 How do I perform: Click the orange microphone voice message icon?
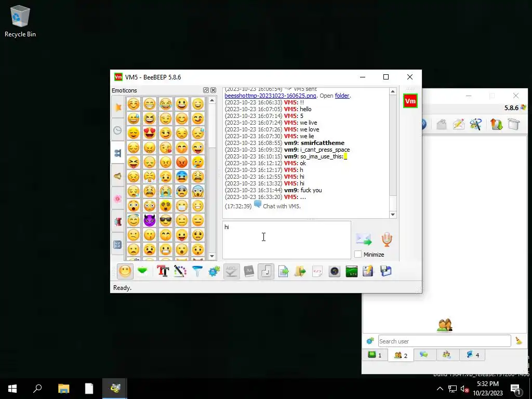point(387,239)
